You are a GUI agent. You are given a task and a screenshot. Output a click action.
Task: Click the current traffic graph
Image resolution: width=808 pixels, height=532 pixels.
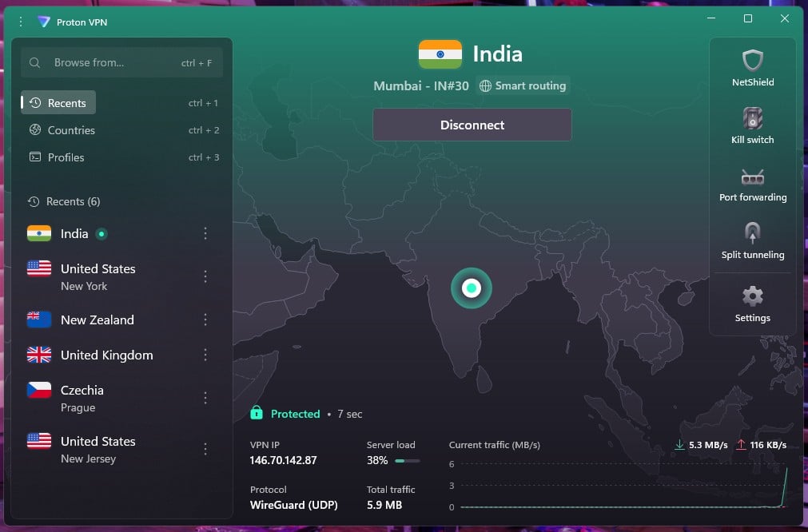(623, 485)
